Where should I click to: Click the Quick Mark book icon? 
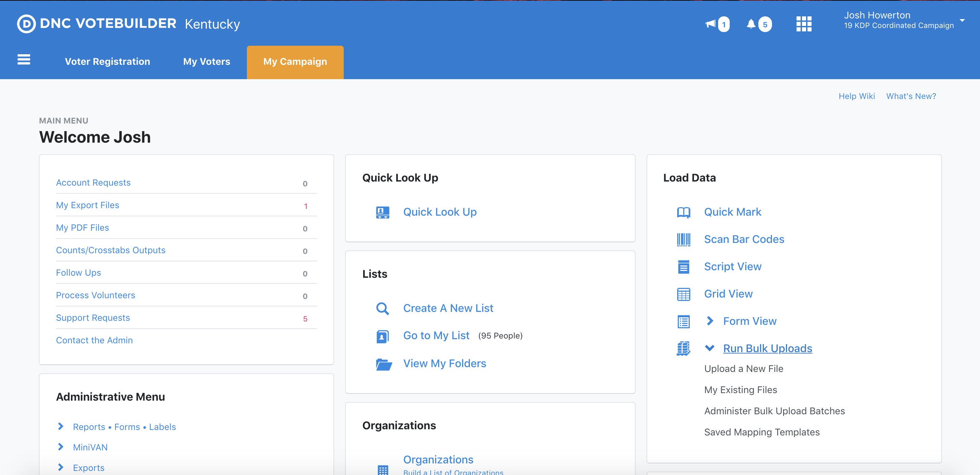point(683,212)
